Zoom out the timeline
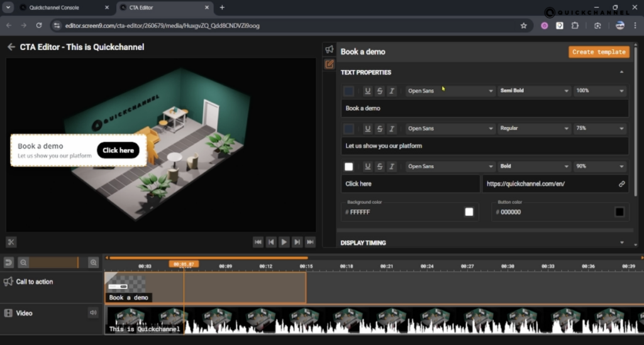644x345 pixels. pyautogui.click(x=23, y=263)
